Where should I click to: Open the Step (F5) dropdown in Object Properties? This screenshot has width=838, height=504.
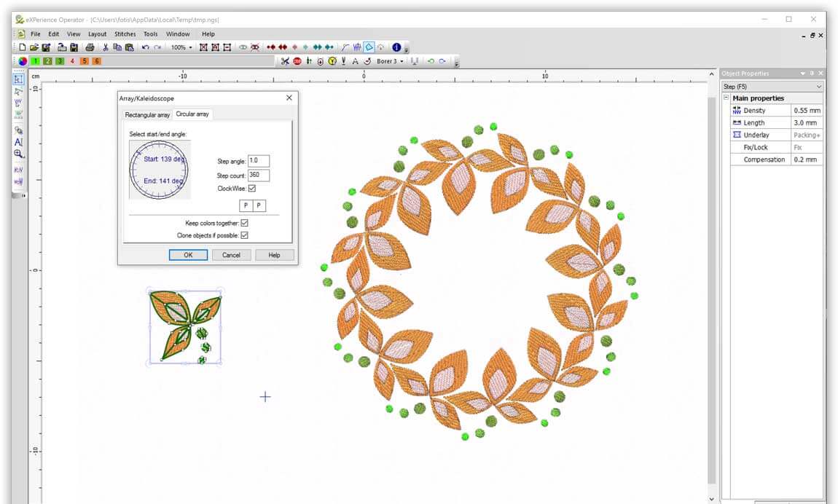coord(817,85)
